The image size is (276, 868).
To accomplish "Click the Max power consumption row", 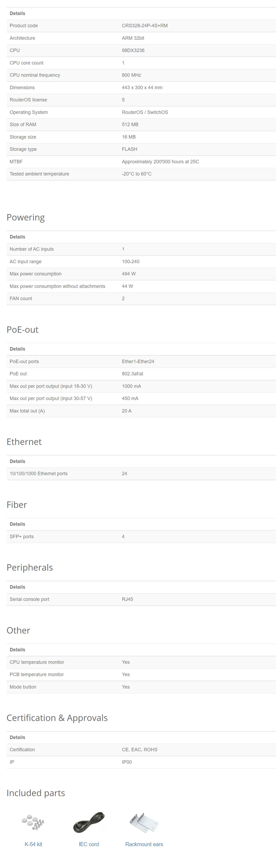I will click(141, 274).
